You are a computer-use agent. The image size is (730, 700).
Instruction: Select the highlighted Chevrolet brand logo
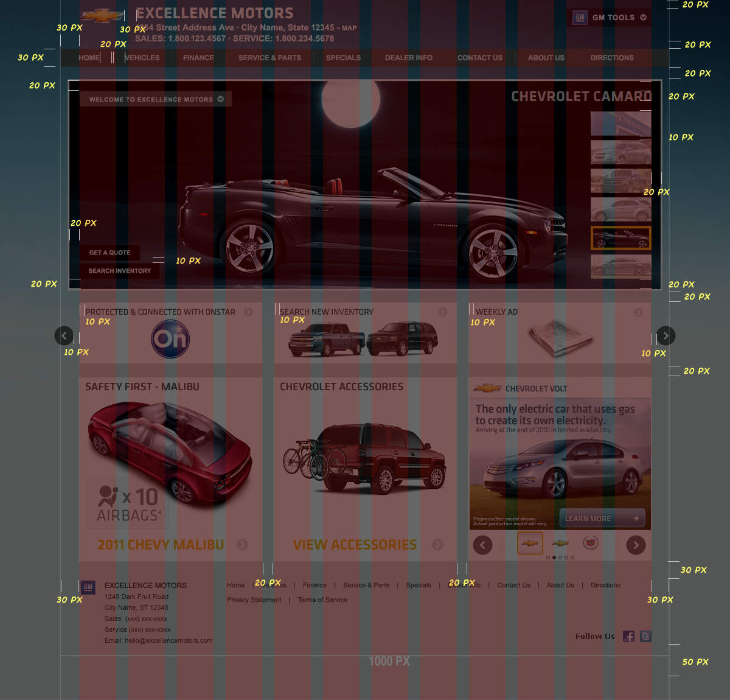(530, 543)
